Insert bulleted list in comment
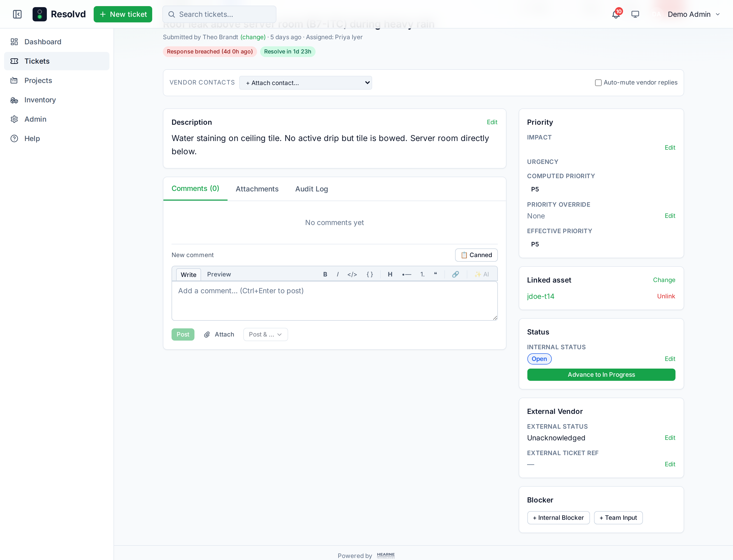 pyautogui.click(x=406, y=274)
